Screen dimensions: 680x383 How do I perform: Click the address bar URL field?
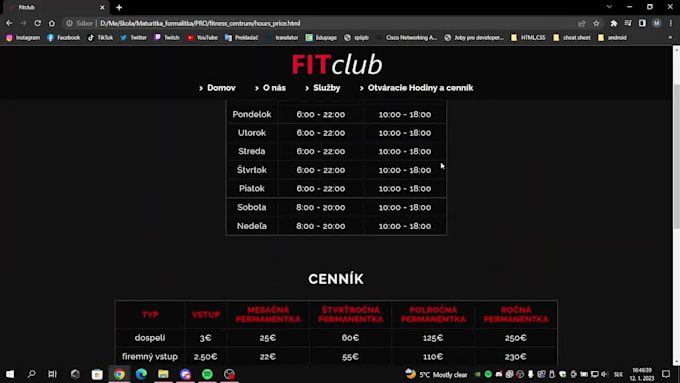pos(321,23)
